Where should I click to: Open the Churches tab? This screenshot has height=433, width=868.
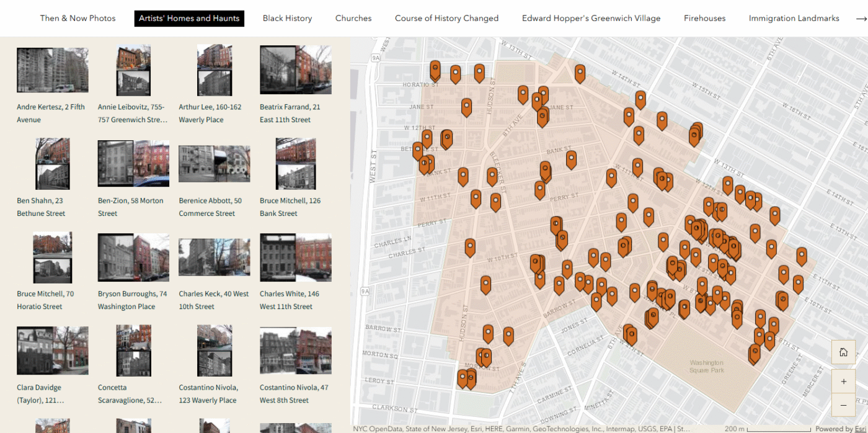353,18
